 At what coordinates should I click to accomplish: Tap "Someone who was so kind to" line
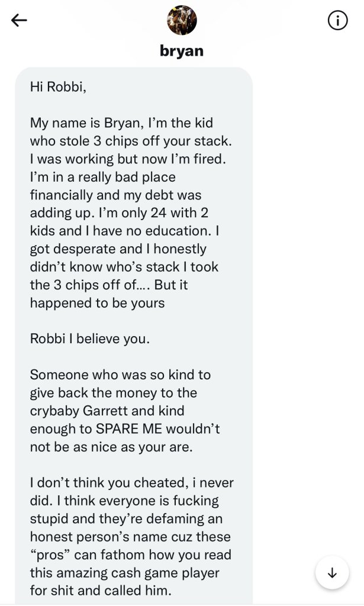click(120, 374)
